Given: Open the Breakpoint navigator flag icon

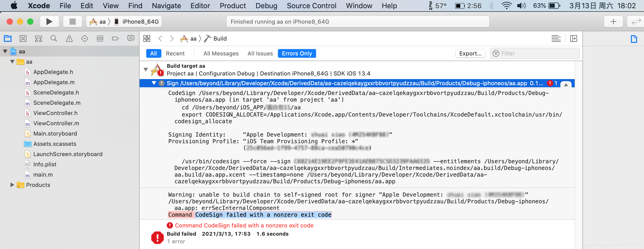Looking at the screenshot, I should pos(115,38).
